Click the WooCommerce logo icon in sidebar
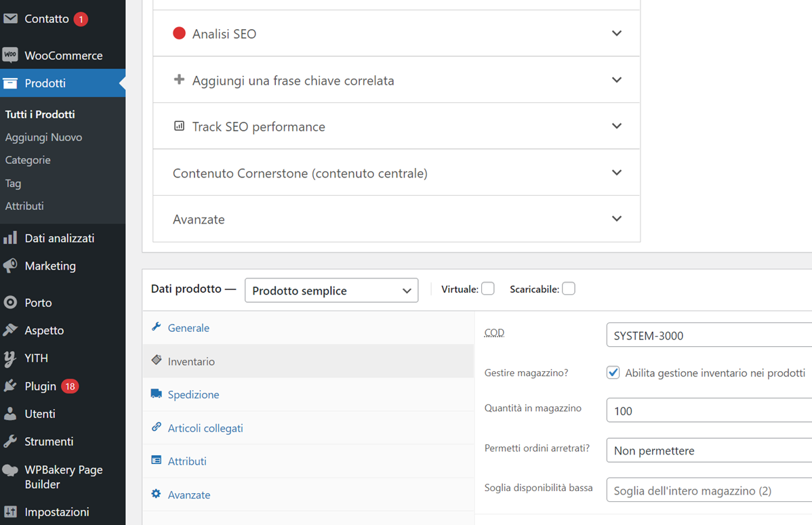 click(x=10, y=56)
